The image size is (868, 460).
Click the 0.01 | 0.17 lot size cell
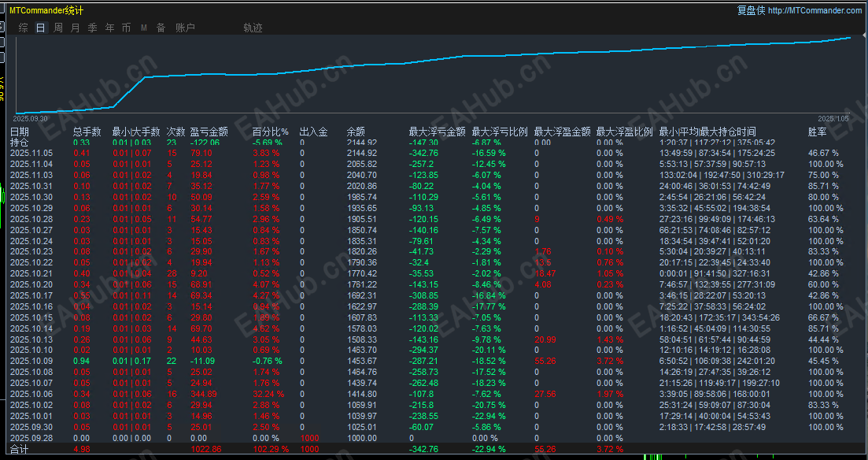point(131,361)
